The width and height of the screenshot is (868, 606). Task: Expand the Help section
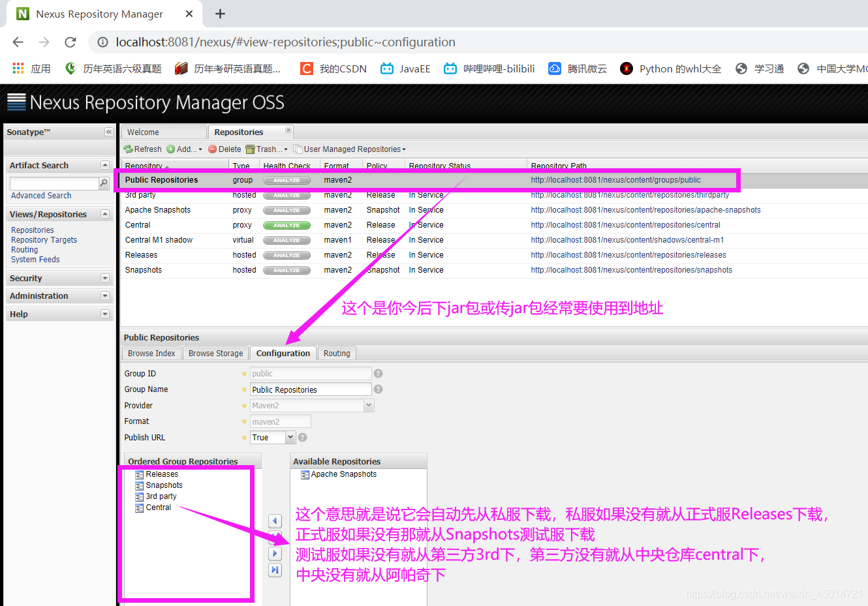(104, 314)
